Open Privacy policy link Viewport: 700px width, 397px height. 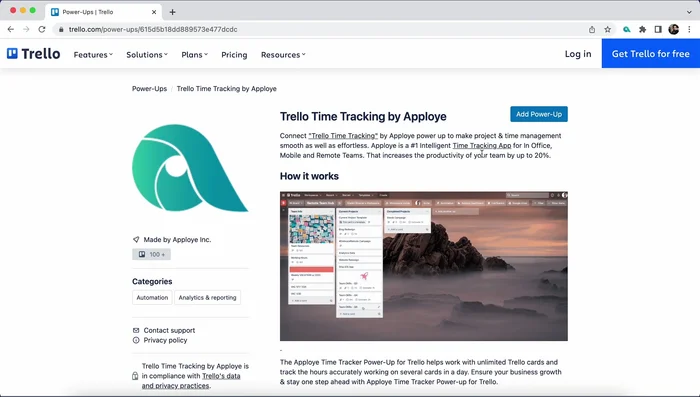coord(165,340)
